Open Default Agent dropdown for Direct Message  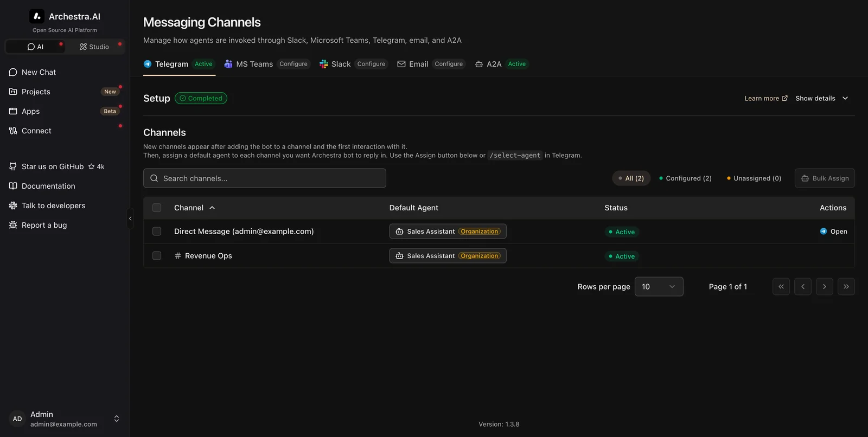point(448,232)
